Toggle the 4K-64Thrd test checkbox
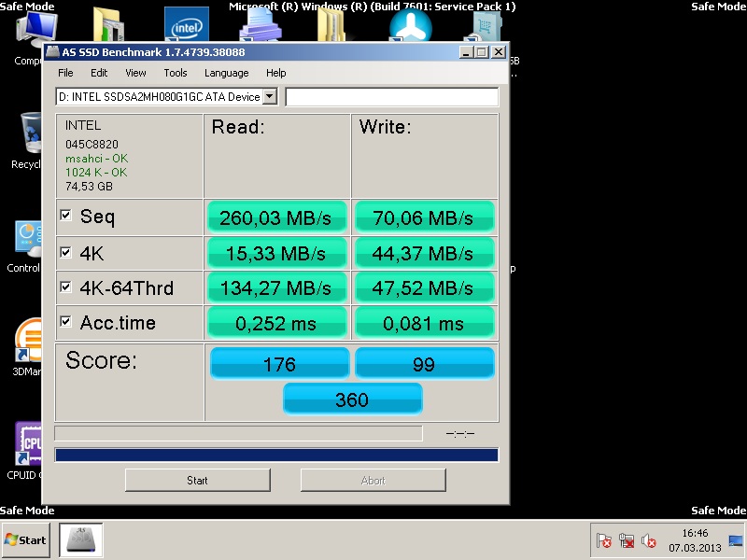Screen dimensions: 747x560 coord(65,287)
